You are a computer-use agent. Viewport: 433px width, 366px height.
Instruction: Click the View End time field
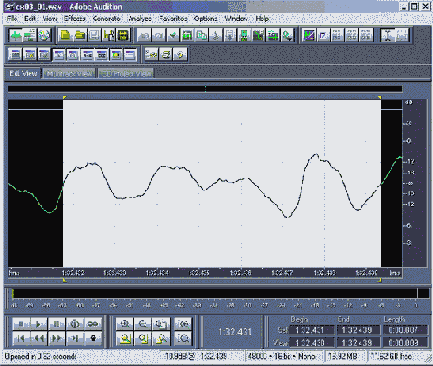coord(358,342)
